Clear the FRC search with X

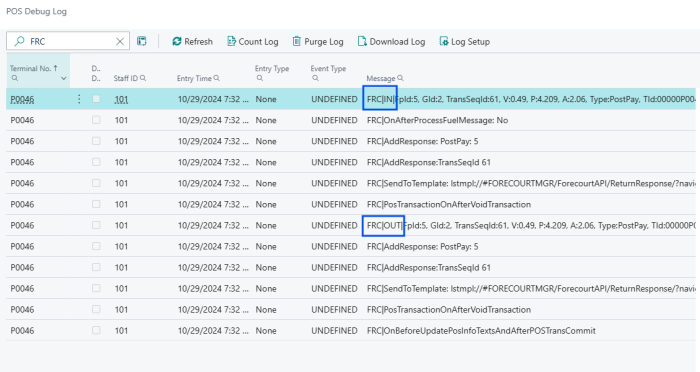(x=120, y=42)
